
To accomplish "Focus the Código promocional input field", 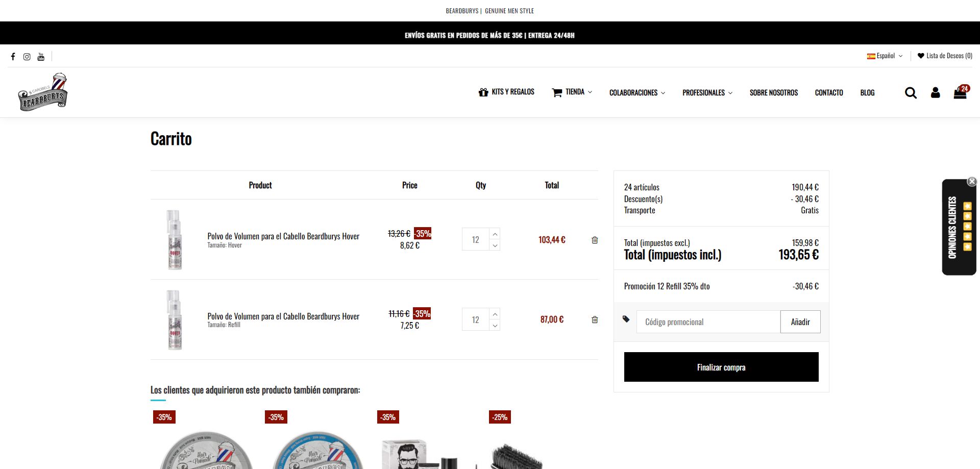I will (708, 322).
